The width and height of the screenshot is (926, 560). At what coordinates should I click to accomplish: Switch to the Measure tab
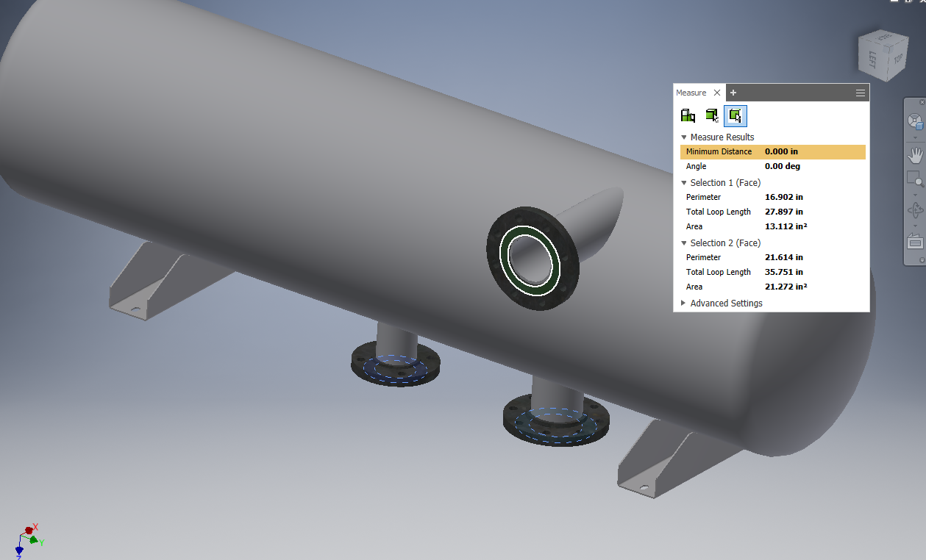690,92
